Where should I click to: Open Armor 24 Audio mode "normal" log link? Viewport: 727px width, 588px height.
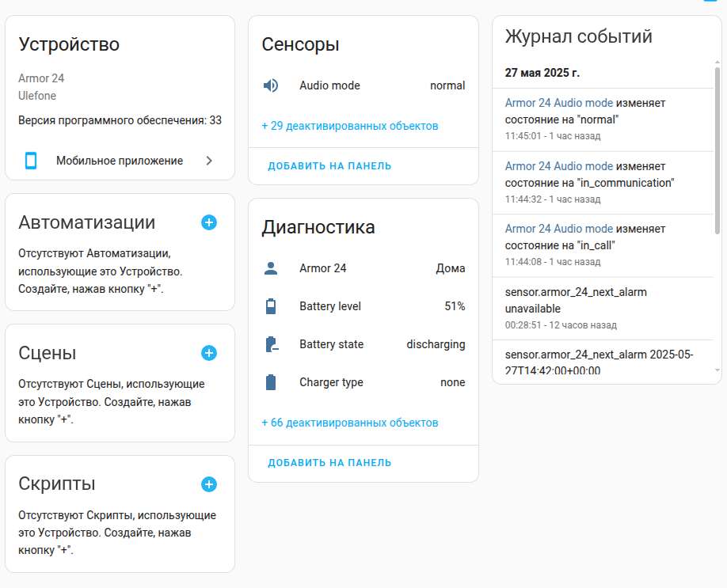(558, 103)
